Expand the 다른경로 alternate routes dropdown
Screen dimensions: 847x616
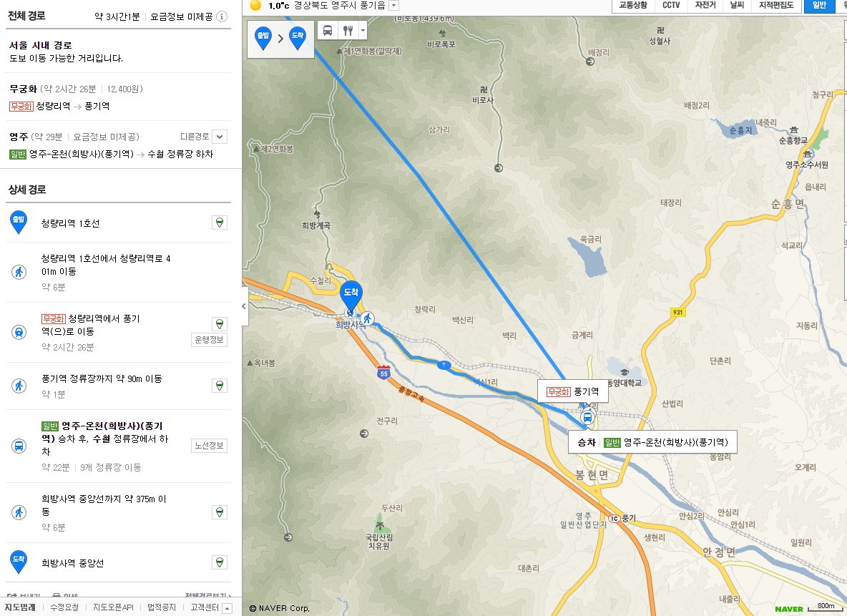[x=220, y=137]
